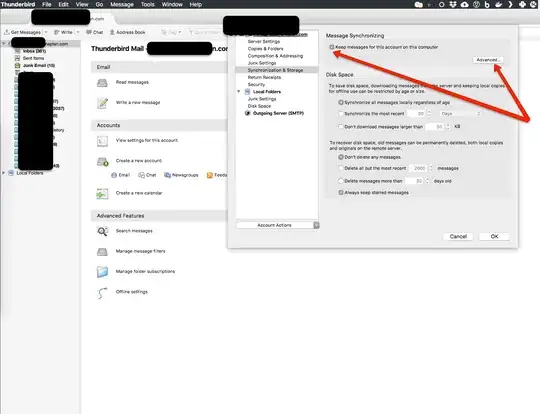This screenshot has height=414, width=540.
Task: Select Outgoing Server (SMTP)
Action: pos(278,113)
